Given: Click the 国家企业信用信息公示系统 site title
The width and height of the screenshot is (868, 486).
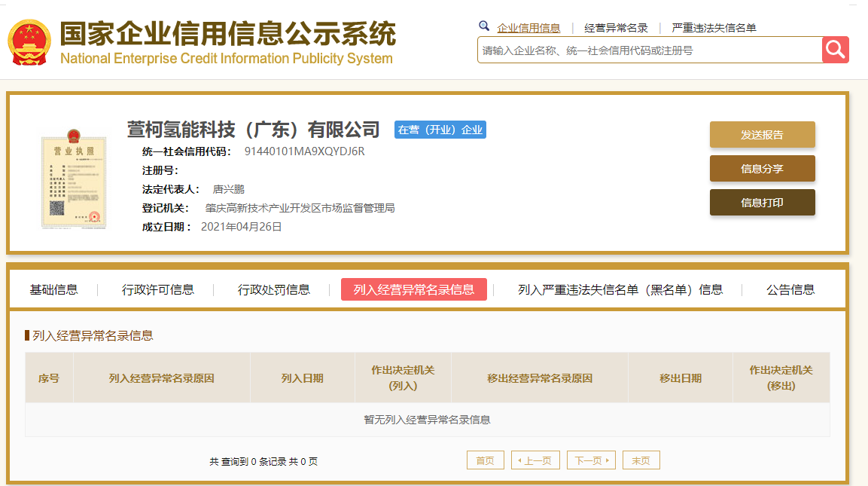Looking at the screenshot, I should 228,33.
